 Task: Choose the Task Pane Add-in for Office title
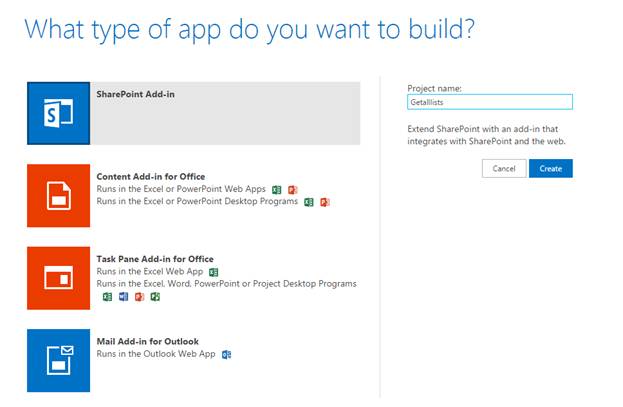click(155, 259)
